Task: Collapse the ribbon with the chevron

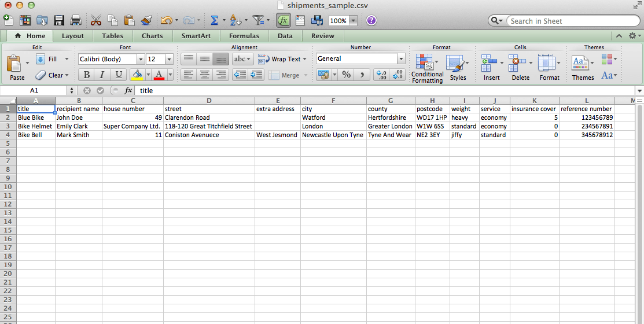Action: click(619, 36)
